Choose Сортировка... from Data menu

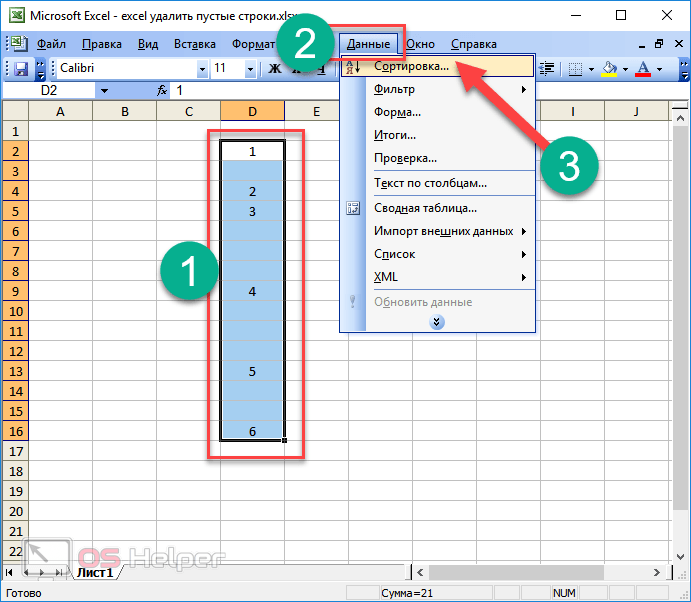pyautogui.click(x=438, y=66)
